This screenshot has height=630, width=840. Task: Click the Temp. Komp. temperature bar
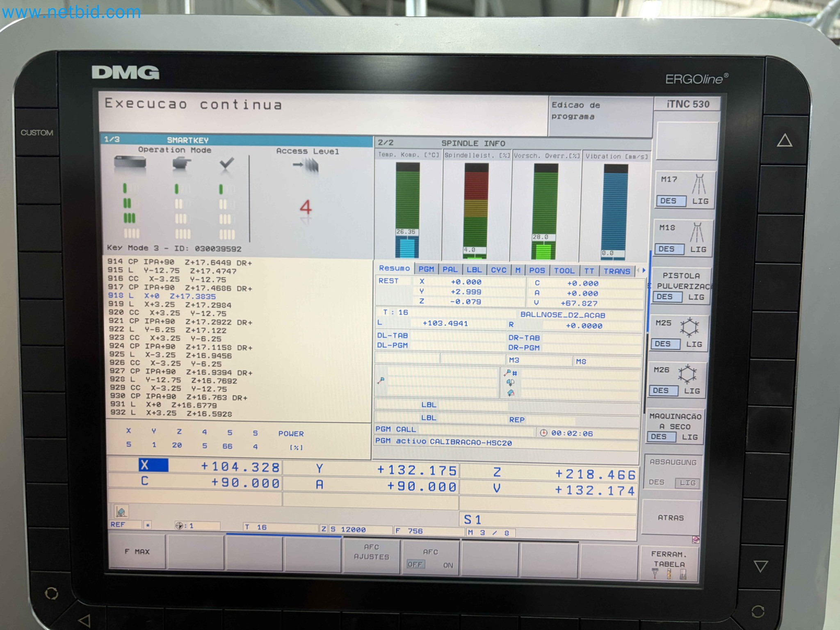(407, 210)
